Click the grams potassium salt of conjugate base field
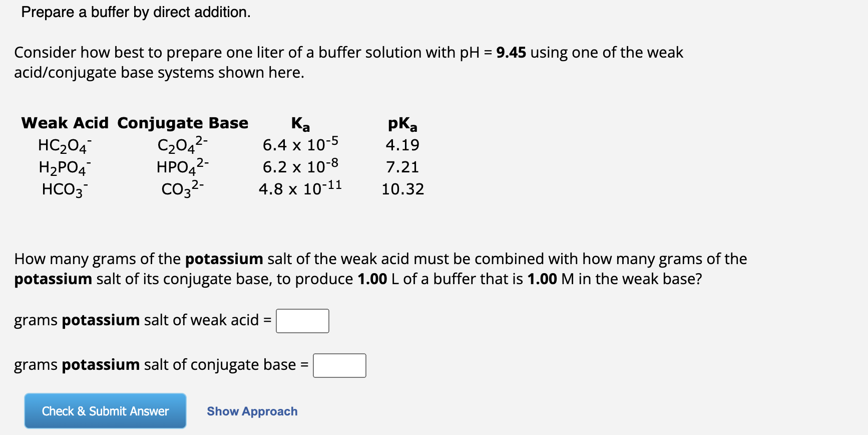 click(339, 365)
